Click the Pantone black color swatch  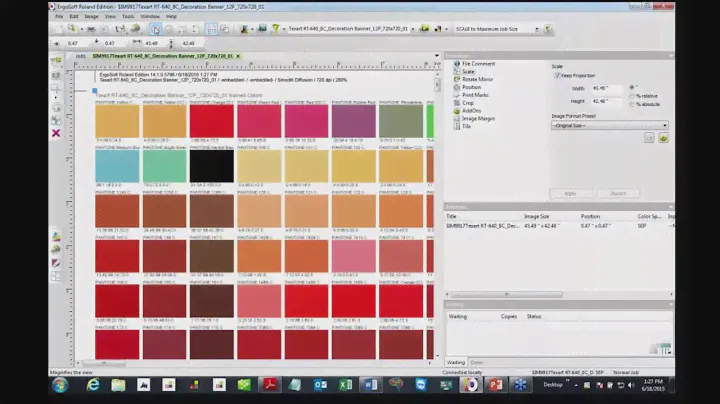pyautogui.click(x=211, y=166)
